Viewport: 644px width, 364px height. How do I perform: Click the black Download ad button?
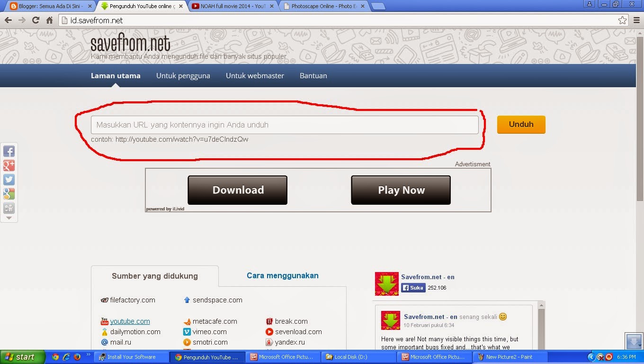coord(238,190)
